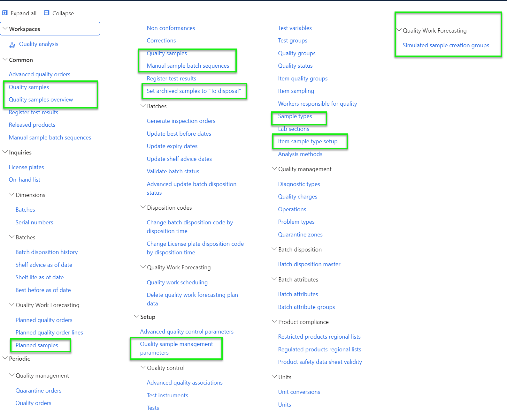Viewport: 507px width, 420px height.
Task: Collapse the Inquiries section chevron
Action: pos(5,152)
